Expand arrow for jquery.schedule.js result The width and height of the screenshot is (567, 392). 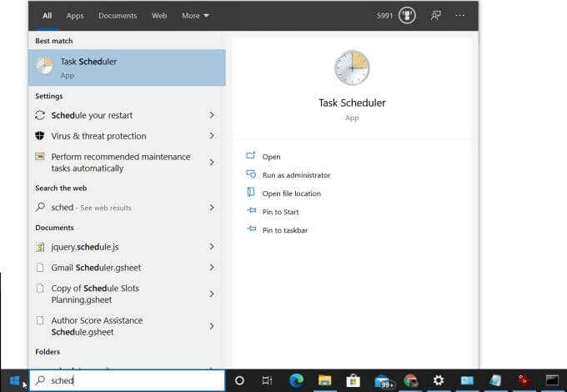[x=212, y=247]
